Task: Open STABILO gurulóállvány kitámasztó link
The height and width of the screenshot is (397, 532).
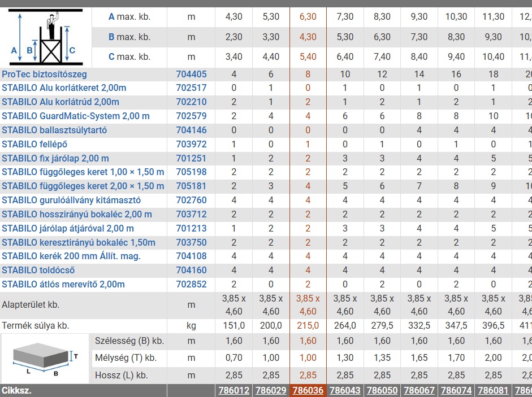Action: pyautogui.click(x=71, y=200)
